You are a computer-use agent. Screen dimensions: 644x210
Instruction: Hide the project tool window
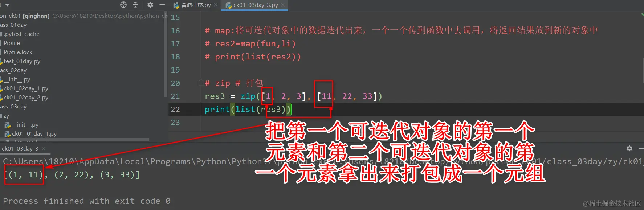162,5
